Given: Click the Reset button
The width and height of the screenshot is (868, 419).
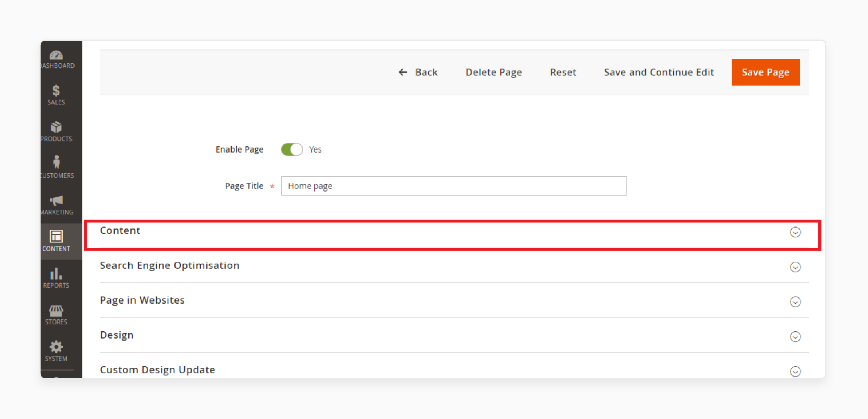Looking at the screenshot, I should [x=563, y=72].
